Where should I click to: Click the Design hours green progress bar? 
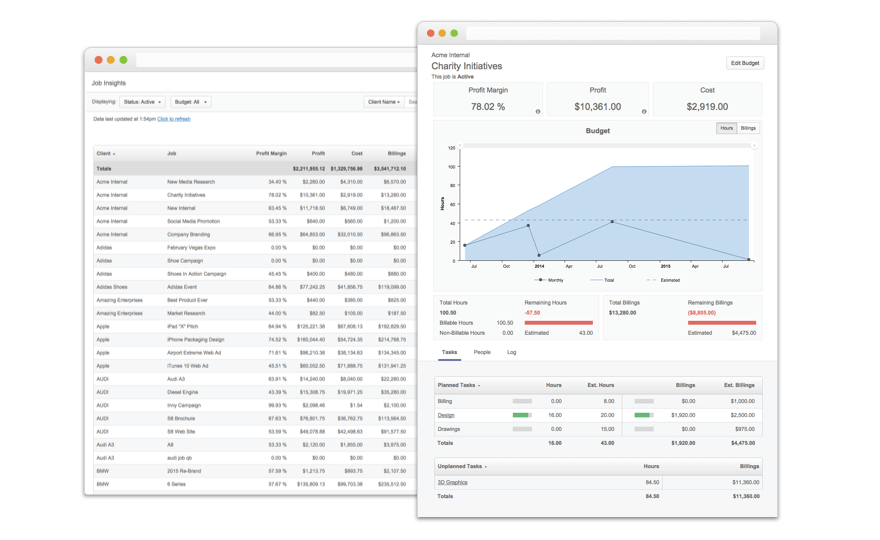pos(521,415)
